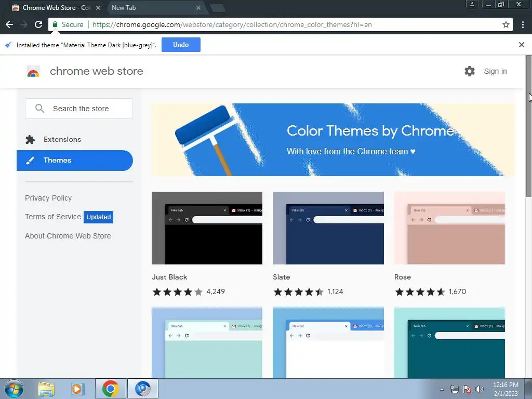Launch Windows Media Player from taskbar
Screen dimensions: 532x399
click(x=78, y=389)
